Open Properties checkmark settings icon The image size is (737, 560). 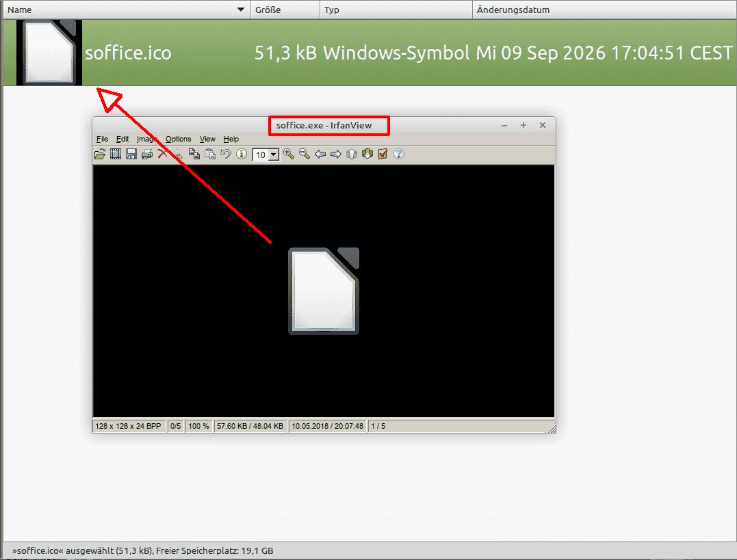pyautogui.click(x=383, y=154)
